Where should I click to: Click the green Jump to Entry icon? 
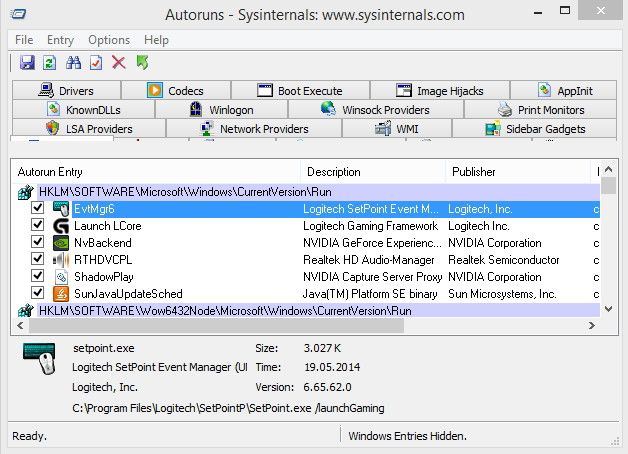point(143,63)
